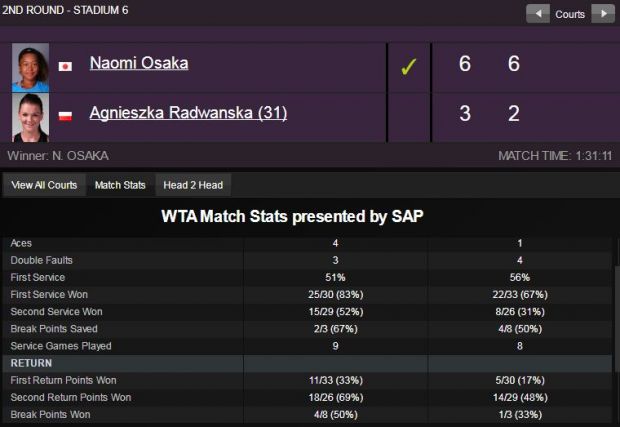The height and width of the screenshot is (427, 620).
Task: Go to previous court with left arrow
Action: [538, 14]
